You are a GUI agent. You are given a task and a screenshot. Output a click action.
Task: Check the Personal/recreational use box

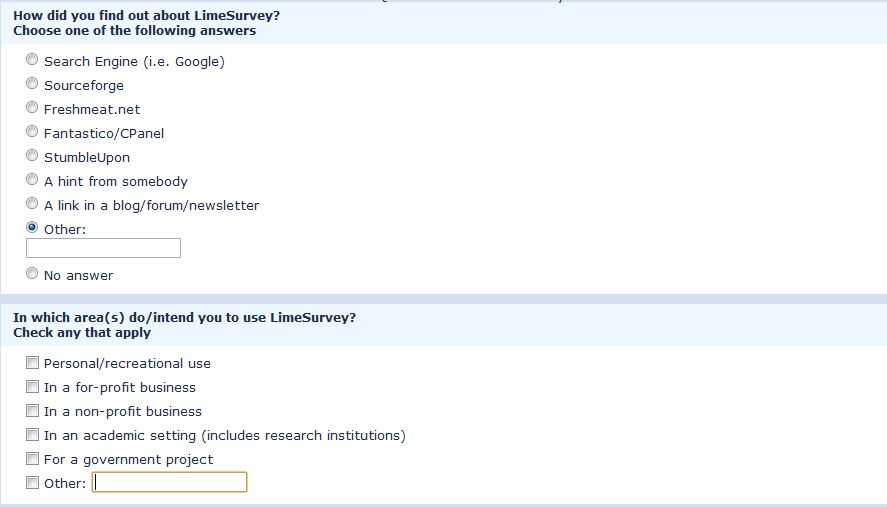tap(33, 363)
